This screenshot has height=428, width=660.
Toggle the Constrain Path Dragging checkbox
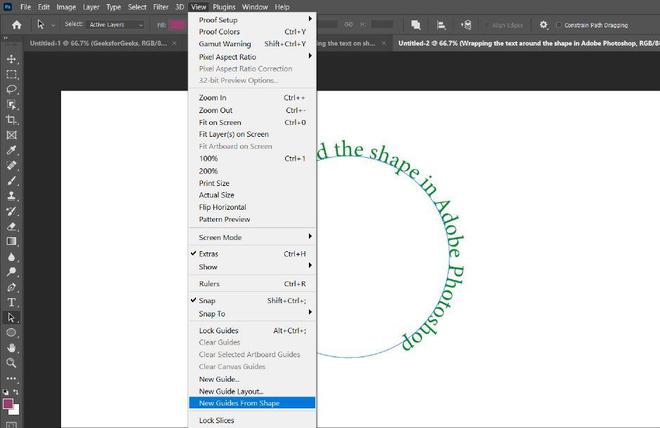click(x=559, y=25)
